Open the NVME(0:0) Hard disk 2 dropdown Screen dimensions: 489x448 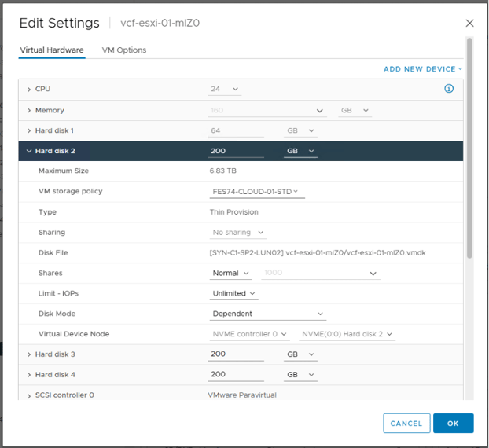click(x=347, y=334)
